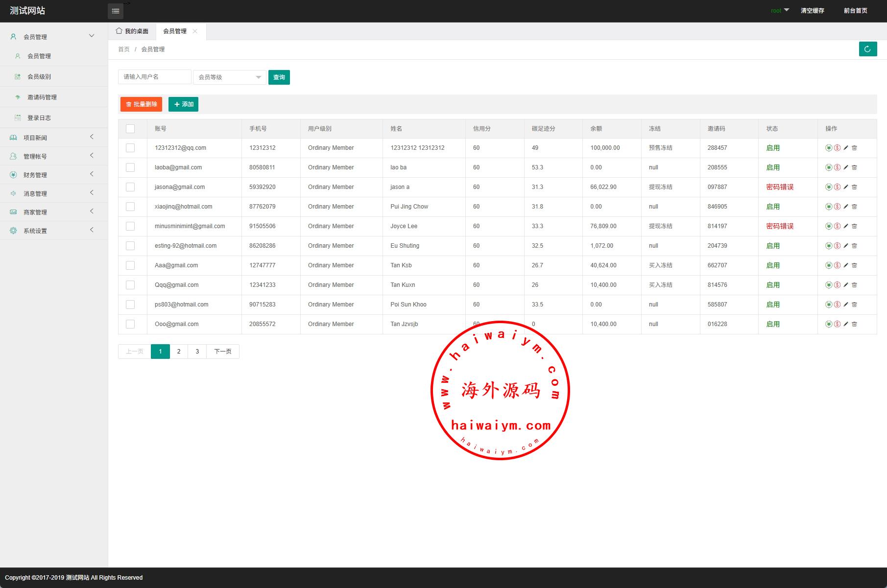Screen dimensions: 887x588
Task: Open 邀请码管理 in the sidebar
Action: 42,97
